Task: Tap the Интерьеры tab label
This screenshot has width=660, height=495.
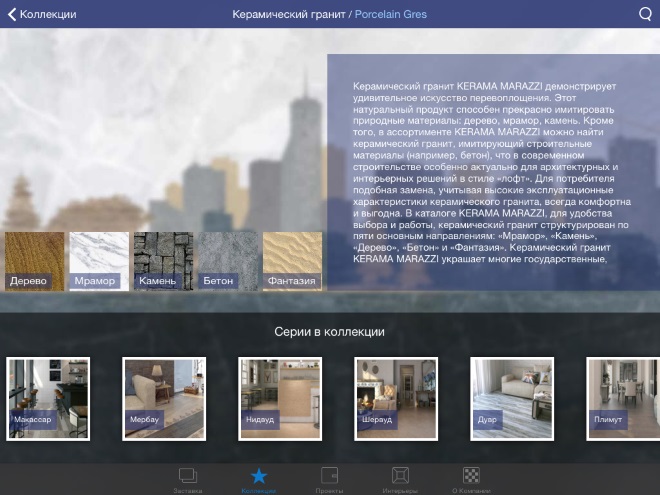Action: point(400,491)
